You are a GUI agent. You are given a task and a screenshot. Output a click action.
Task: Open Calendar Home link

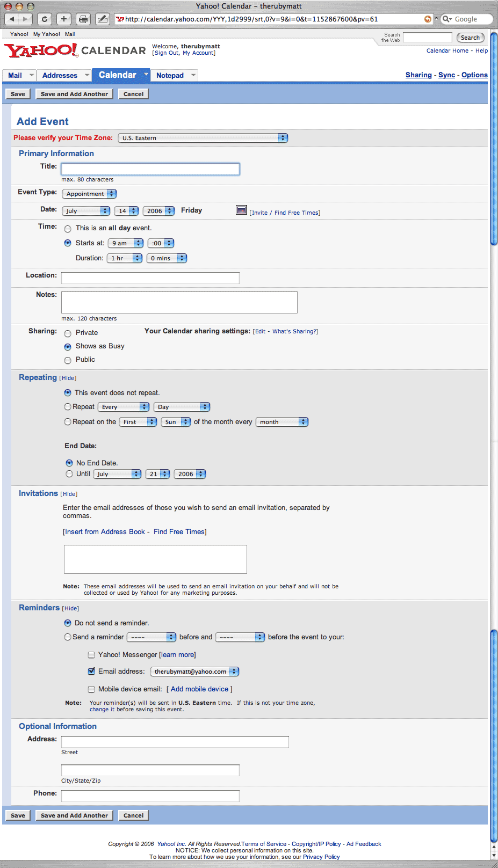[448, 51]
